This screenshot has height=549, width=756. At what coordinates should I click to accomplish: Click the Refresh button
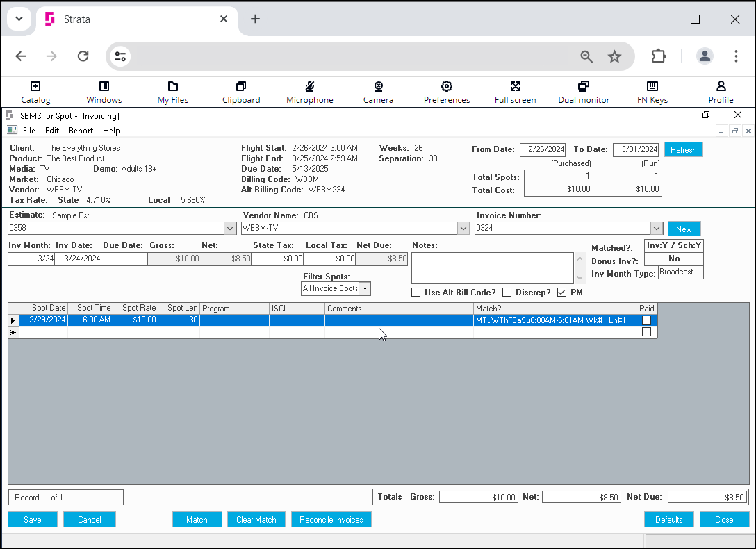pyautogui.click(x=683, y=149)
